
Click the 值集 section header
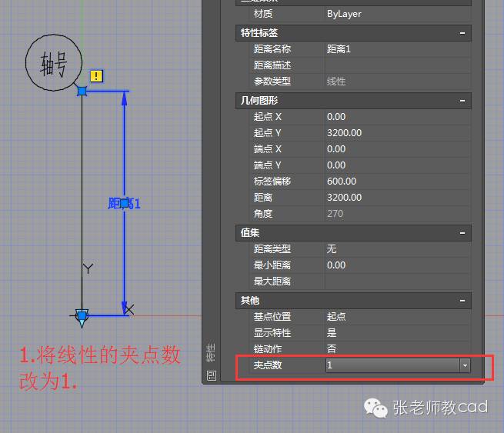point(353,233)
